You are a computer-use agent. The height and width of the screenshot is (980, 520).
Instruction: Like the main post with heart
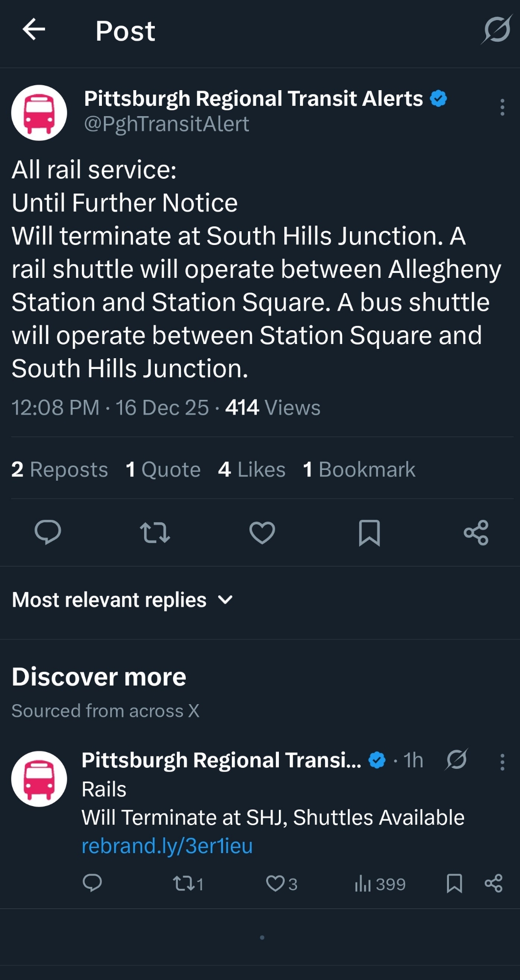pos(262,532)
